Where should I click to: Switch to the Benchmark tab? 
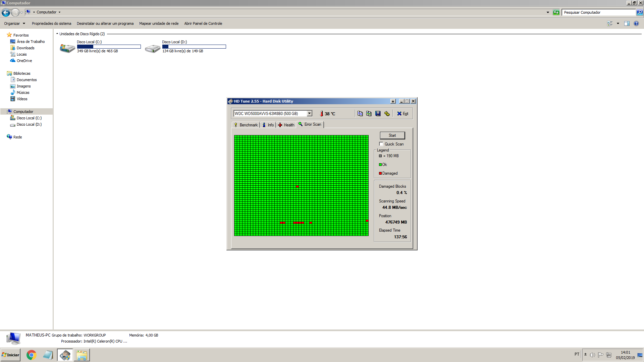[246, 125]
